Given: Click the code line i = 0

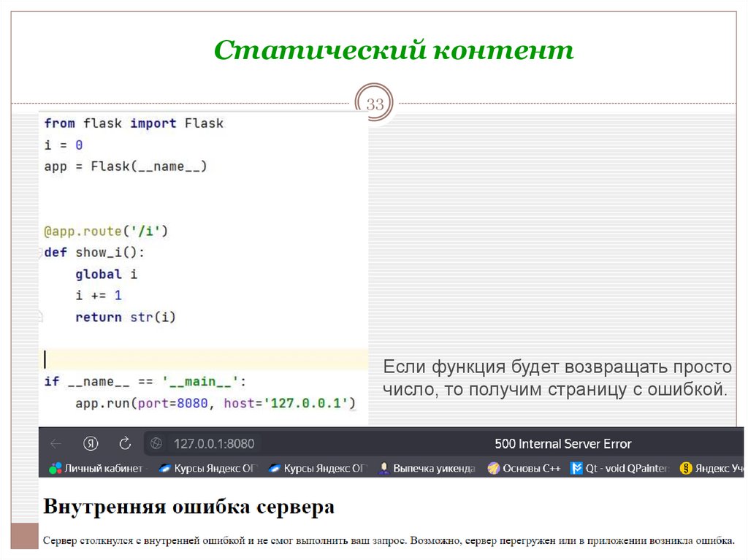Looking at the screenshot, I should (x=64, y=145).
